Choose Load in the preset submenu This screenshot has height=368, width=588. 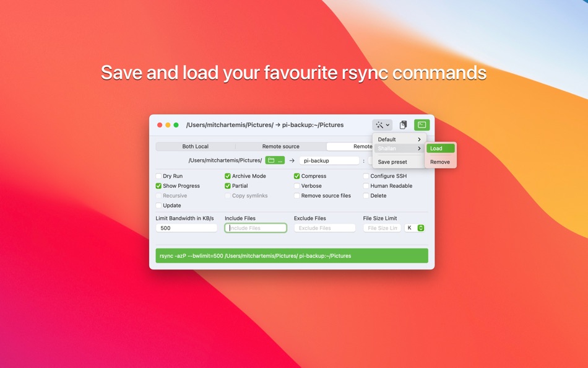point(441,148)
